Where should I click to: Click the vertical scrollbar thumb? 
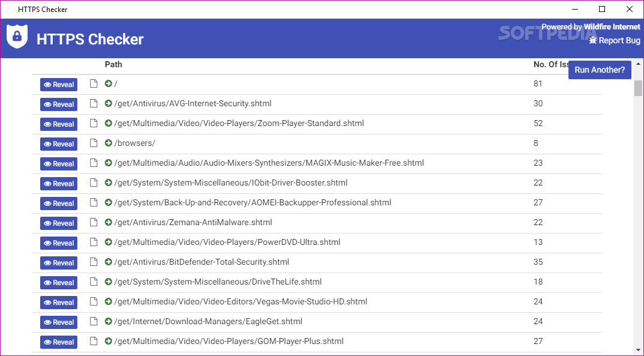(x=638, y=88)
